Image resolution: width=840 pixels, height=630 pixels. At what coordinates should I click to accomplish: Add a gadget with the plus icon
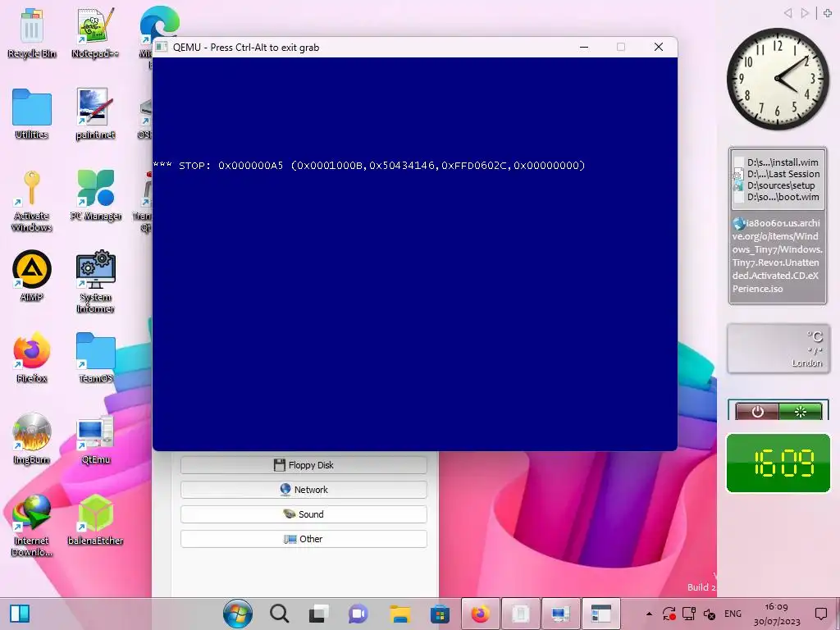click(828, 13)
